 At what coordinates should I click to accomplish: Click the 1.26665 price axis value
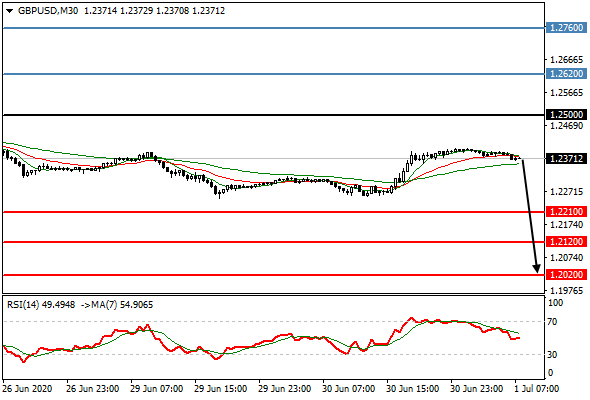[x=566, y=60]
